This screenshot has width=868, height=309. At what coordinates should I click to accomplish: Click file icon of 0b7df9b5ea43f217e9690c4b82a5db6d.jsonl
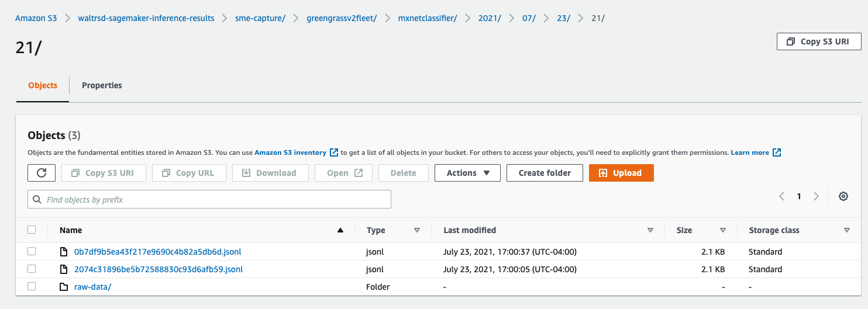pyautogui.click(x=64, y=252)
